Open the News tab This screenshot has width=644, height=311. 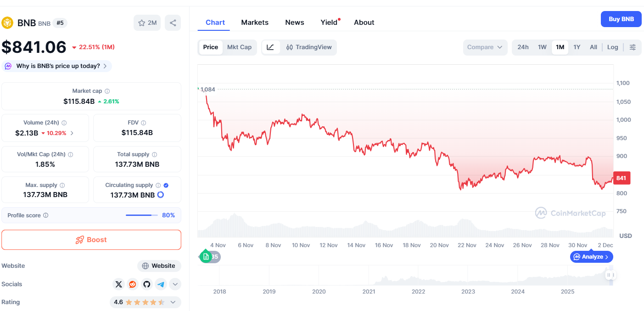294,22
